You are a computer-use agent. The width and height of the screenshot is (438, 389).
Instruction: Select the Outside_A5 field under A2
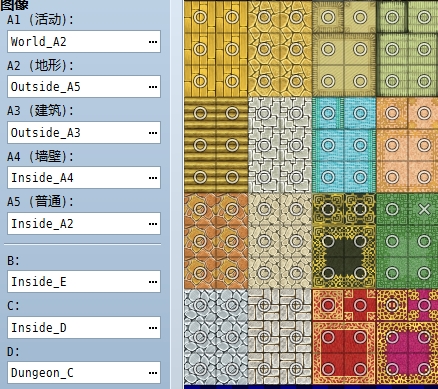pos(84,87)
